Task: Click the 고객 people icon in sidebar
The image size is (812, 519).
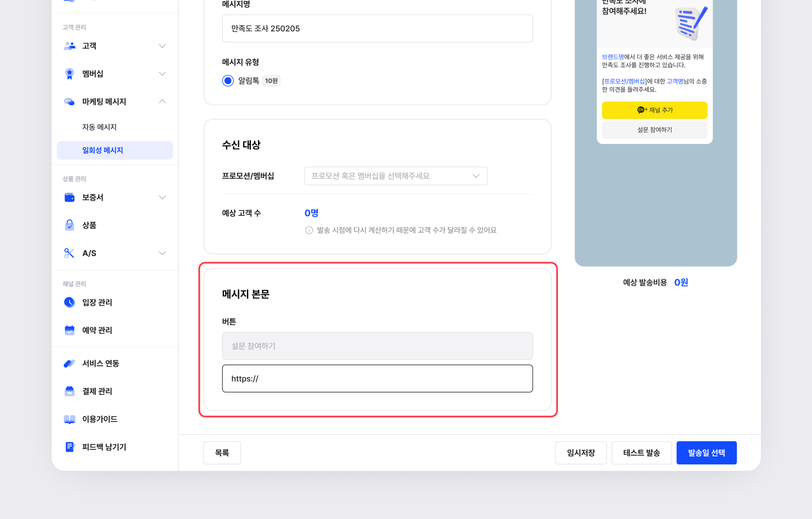Action: click(70, 46)
